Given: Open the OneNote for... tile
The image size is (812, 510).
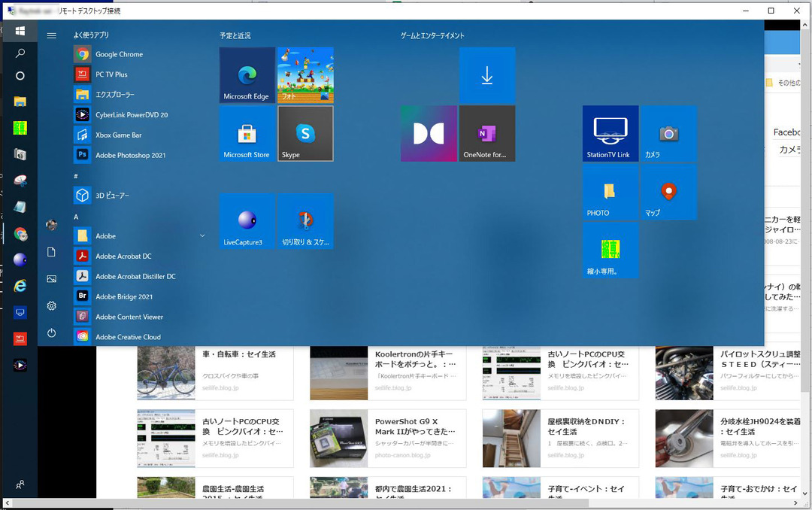Looking at the screenshot, I should pos(487,134).
